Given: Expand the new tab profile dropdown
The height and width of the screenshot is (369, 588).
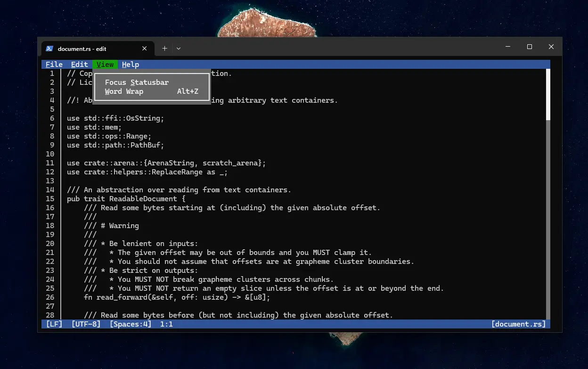Looking at the screenshot, I should click(x=179, y=49).
